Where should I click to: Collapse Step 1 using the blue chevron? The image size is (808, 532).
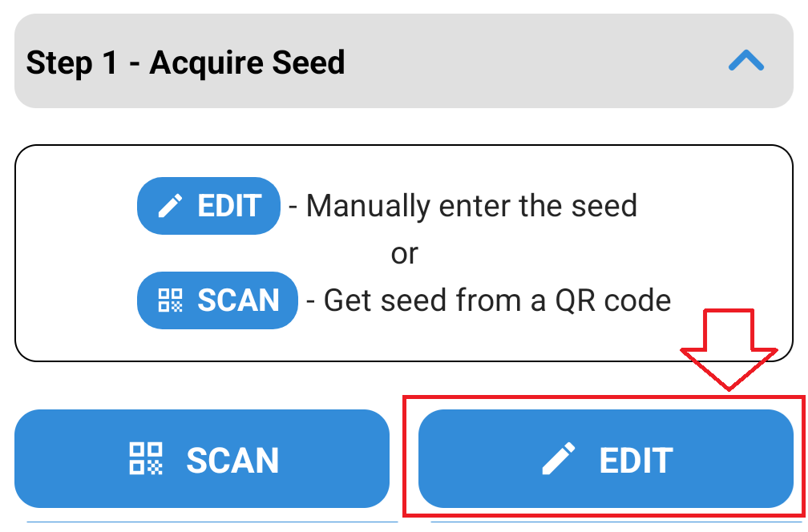(x=745, y=61)
